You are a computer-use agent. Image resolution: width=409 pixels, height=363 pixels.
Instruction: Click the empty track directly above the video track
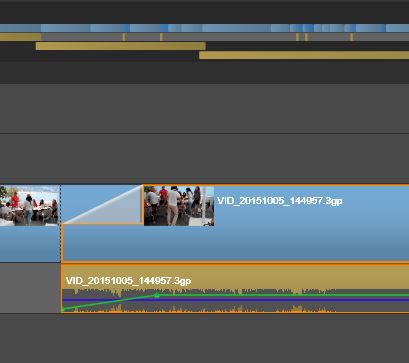coord(204,158)
